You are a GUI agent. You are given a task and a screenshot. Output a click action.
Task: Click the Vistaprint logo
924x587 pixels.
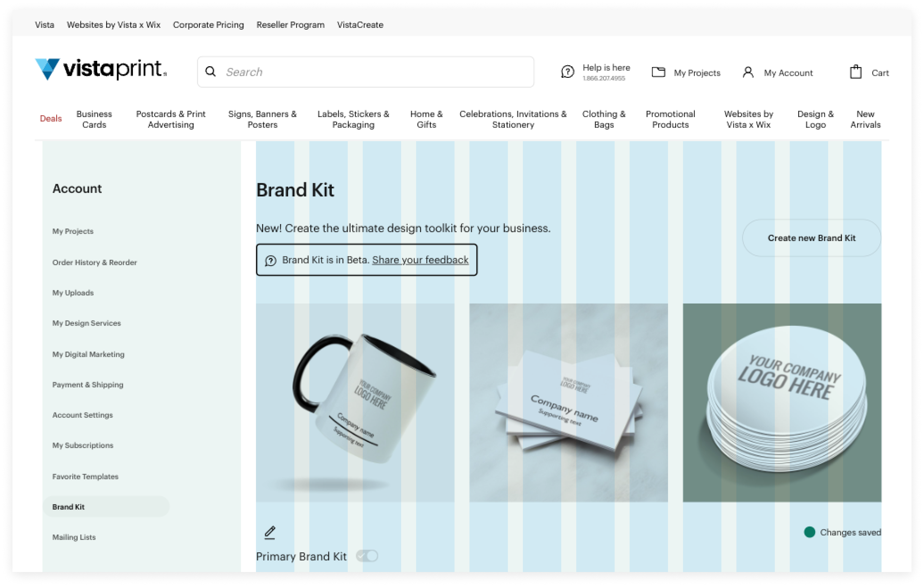coord(101,69)
